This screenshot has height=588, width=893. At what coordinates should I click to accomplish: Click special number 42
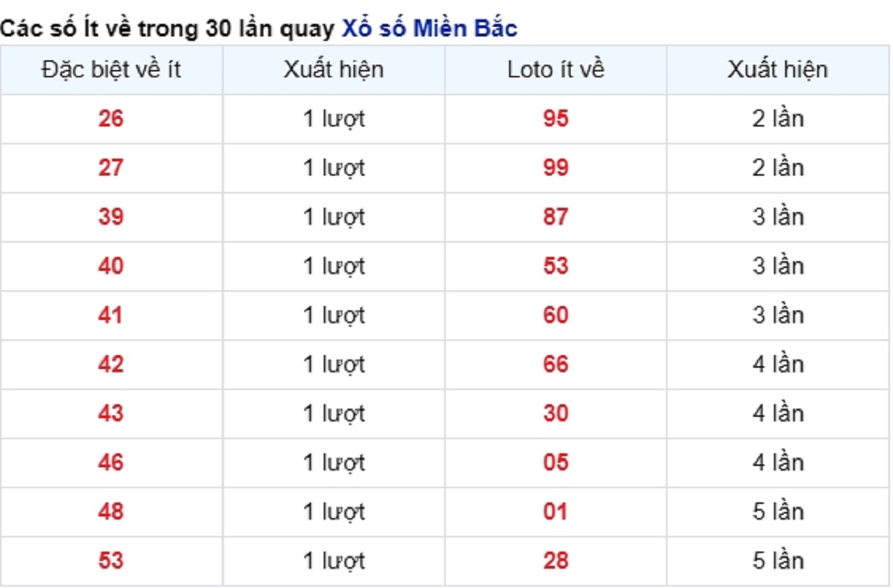[x=111, y=364]
